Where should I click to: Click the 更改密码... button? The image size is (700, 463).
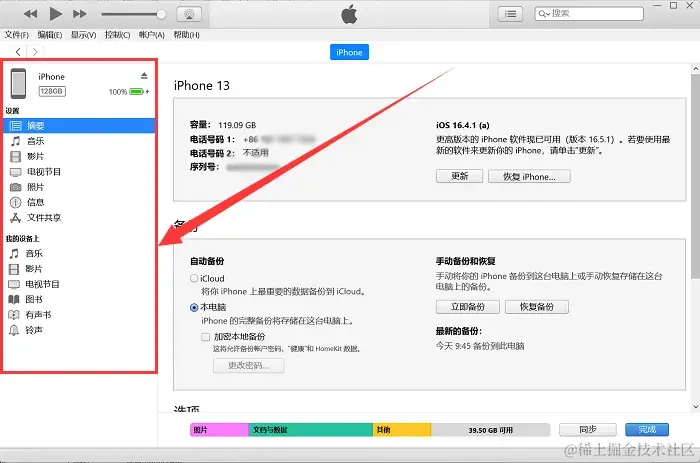248,366
